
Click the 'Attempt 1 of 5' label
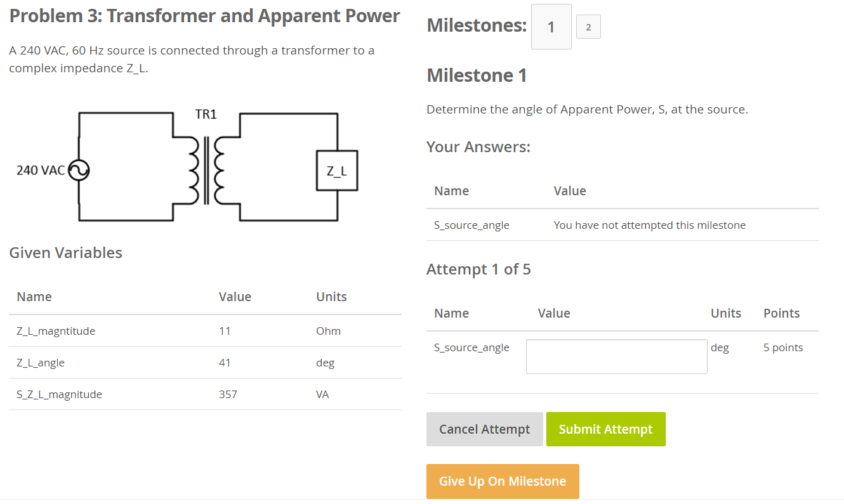[x=479, y=269]
